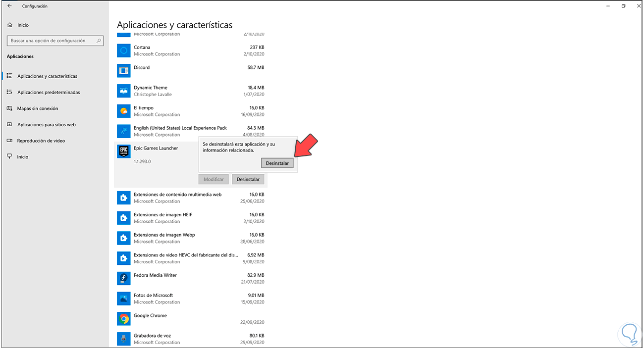
Task: Click the Discord app icon
Action: pyautogui.click(x=124, y=71)
